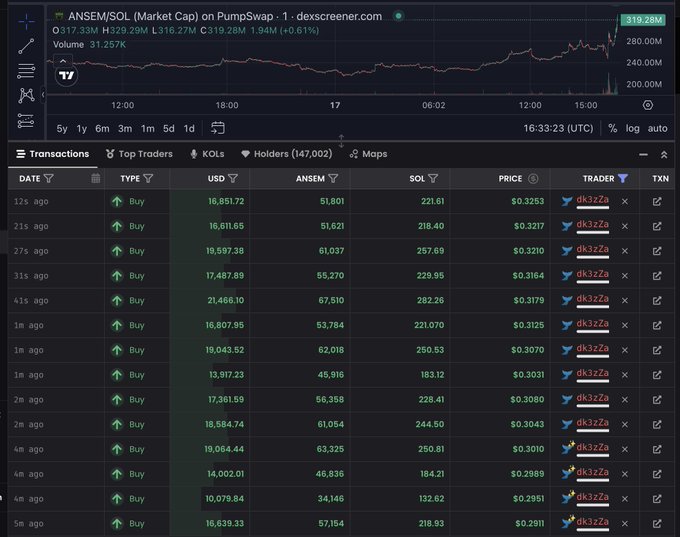Toggle log scale on chart
Screen dimensions: 680x537
click(x=632, y=128)
